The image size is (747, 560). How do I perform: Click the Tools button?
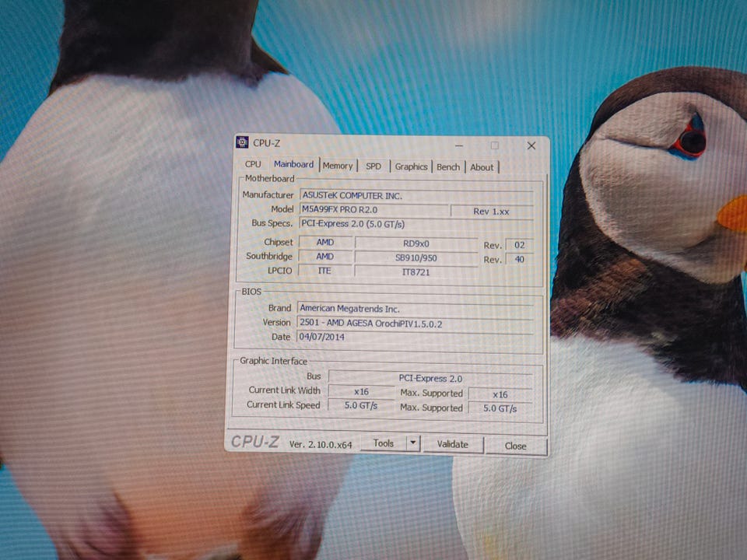(384, 443)
